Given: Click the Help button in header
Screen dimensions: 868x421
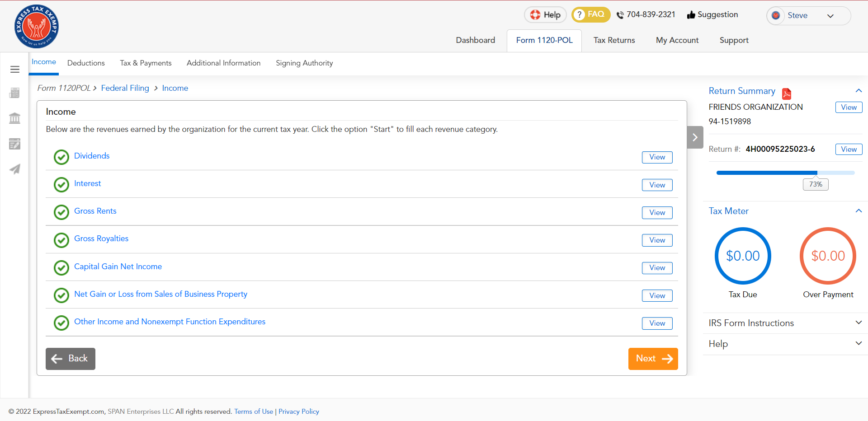Looking at the screenshot, I should pyautogui.click(x=545, y=15).
